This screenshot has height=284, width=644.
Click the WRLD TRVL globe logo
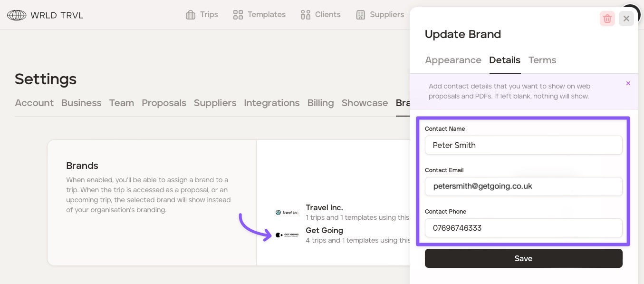(x=17, y=15)
